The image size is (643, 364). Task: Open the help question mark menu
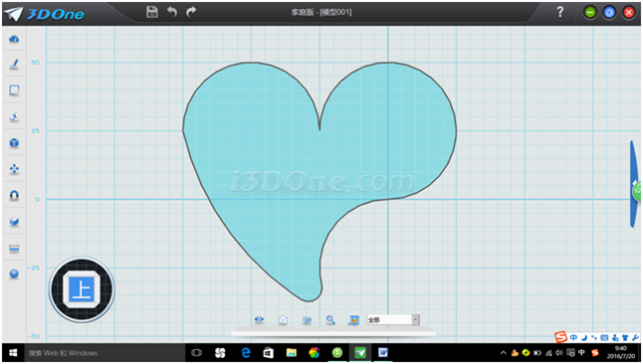[560, 12]
